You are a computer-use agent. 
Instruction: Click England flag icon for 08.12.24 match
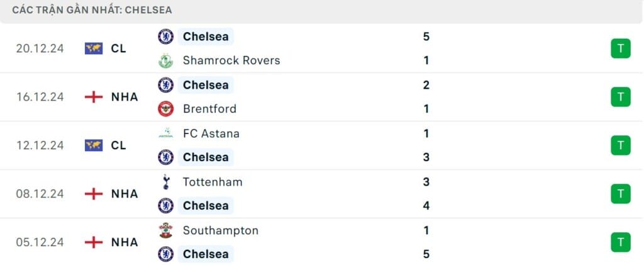[x=94, y=194]
